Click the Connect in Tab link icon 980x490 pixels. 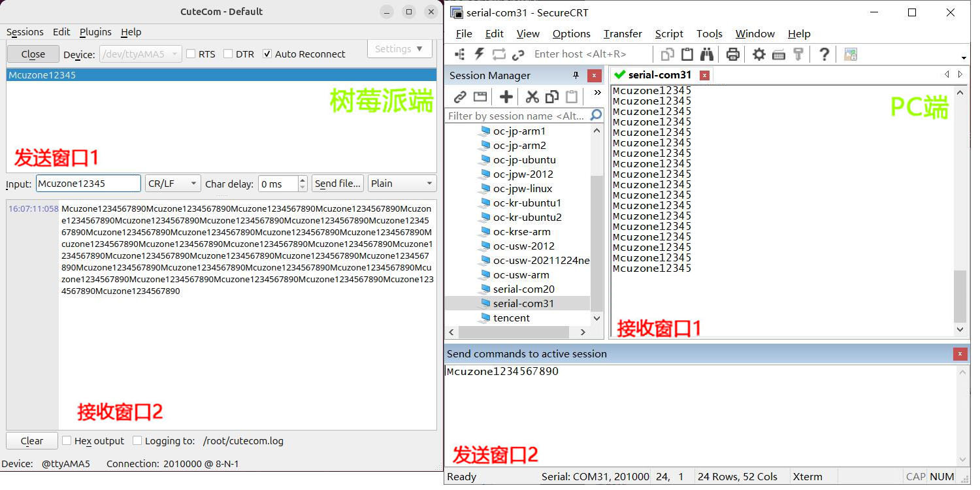tap(518, 54)
